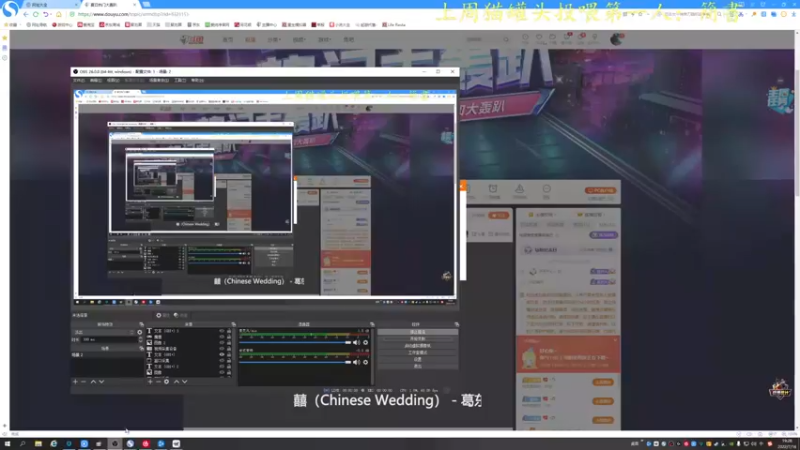800x450 pixels.
Task: Click the volume slider of the first mixer channel
Action: tap(295, 342)
